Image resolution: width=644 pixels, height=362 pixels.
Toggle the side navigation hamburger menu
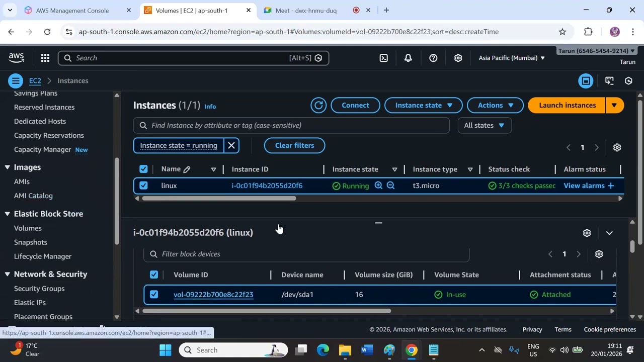(x=16, y=81)
